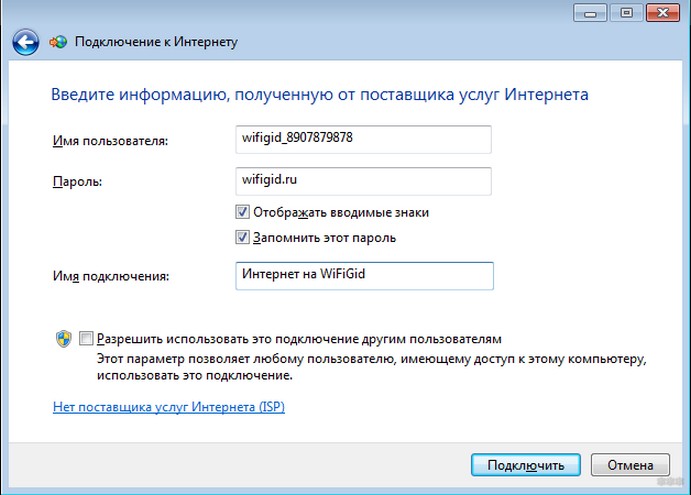Image resolution: width=691 pixels, height=495 pixels.
Task: Uncheck the 'Запомнить этот пароль' checkbox
Action: point(242,237)
